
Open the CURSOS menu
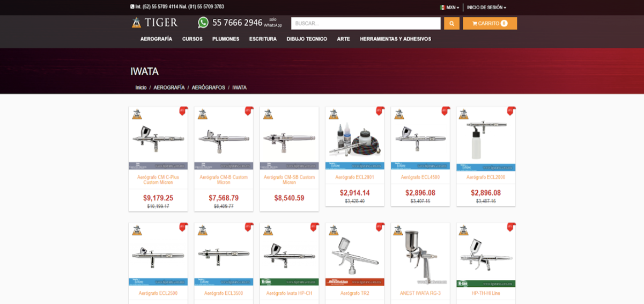pyautogui.click(x=192, y=39)
